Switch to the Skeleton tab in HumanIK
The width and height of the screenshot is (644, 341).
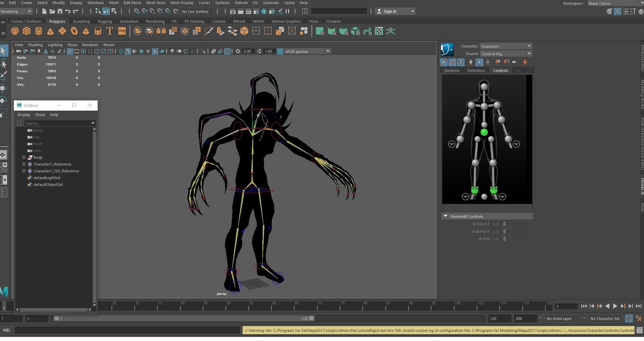pyautogui.click(x=451, y=71)
